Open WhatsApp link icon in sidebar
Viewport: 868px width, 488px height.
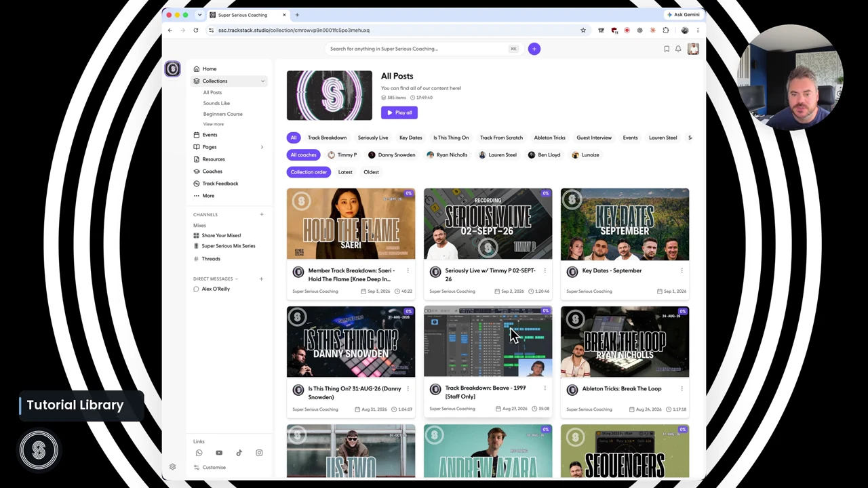coord(199,453)
